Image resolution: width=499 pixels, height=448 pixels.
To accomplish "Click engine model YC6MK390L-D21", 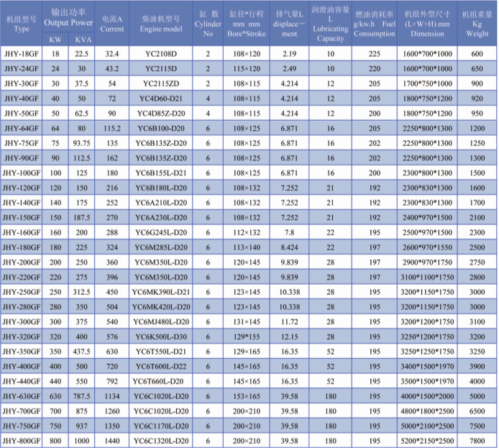I will point(161,292).
